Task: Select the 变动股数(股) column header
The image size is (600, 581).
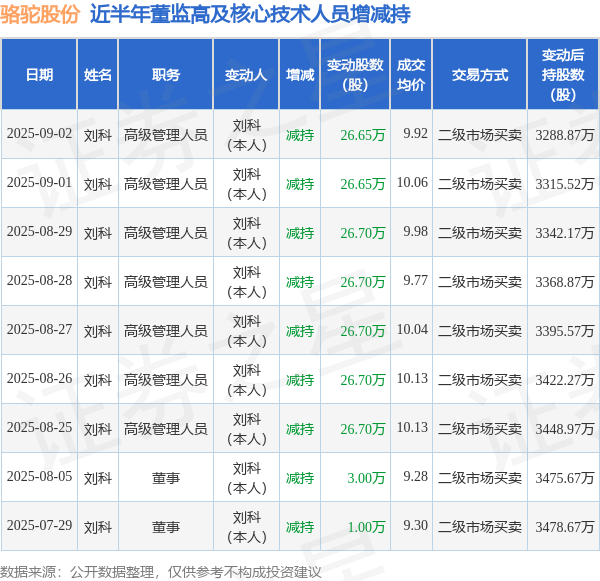Action: pos(355,75)
